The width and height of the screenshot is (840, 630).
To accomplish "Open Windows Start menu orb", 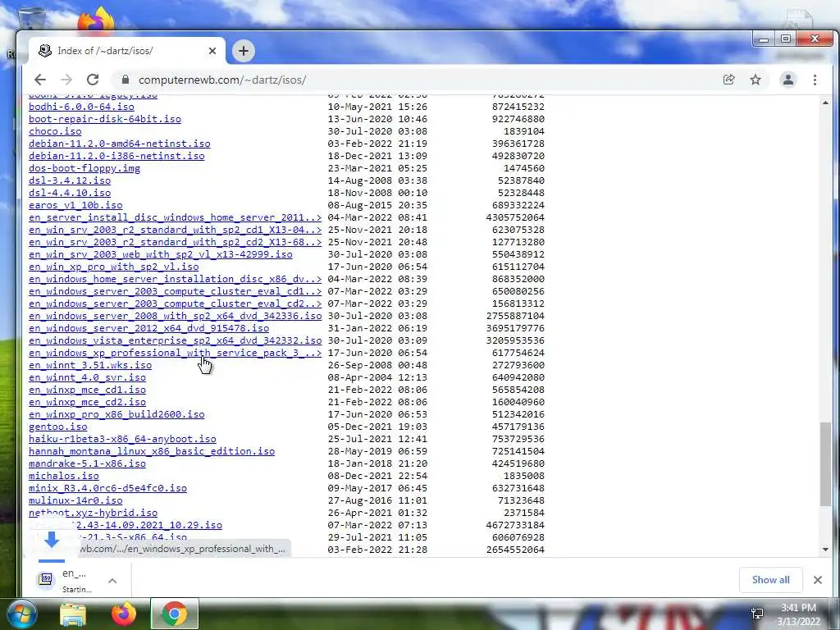I will tap(22, 614).
